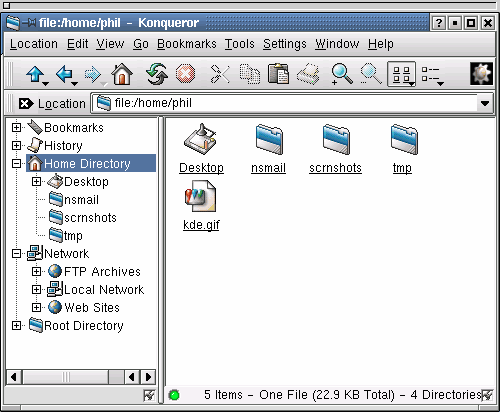500x412 pixels.
Task: Collapse the Home Directory tree node
Action: pyautogui.click(x=16, y=164)
